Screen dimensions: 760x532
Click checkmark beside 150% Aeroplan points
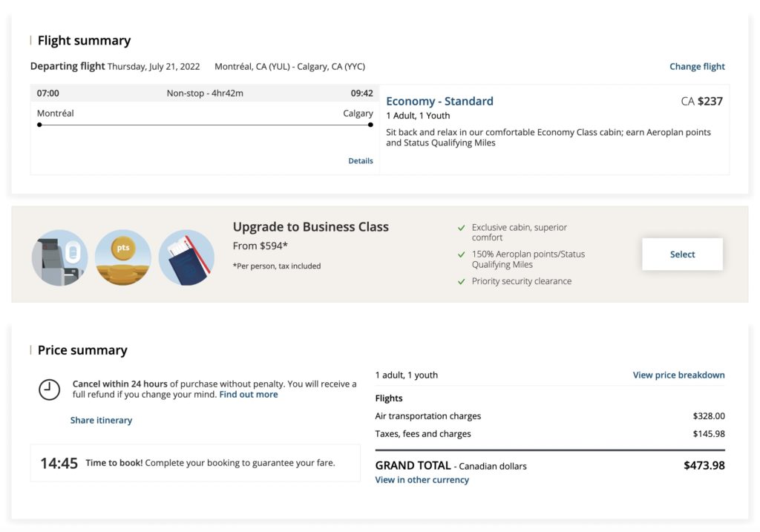462,254
